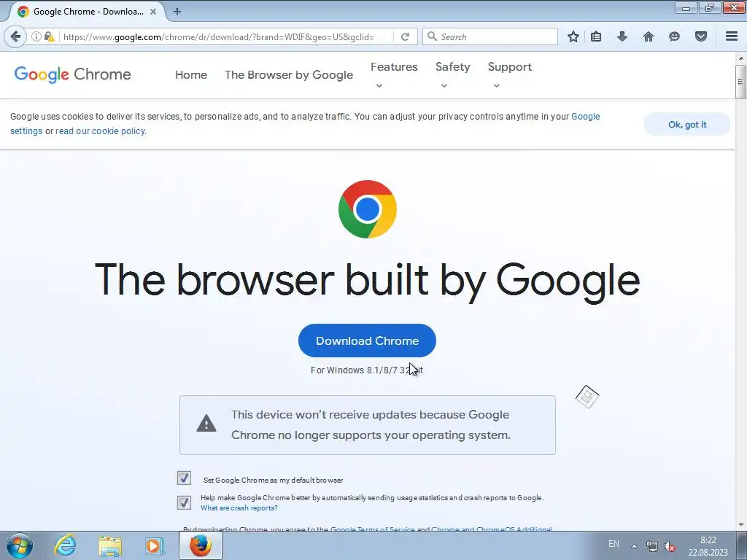Open the bookmarks list icon in toolbar
The image size is (747, 560).
[x=596, y=36]
